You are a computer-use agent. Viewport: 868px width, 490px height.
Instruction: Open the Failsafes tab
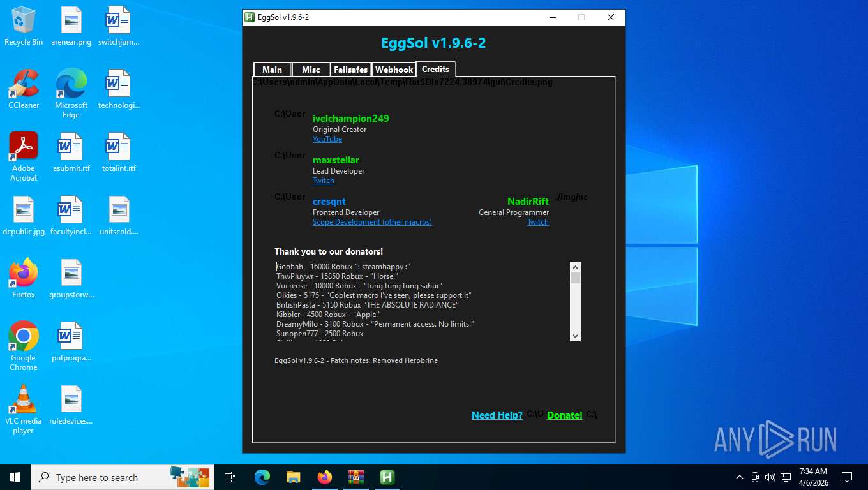tap(350, 70)
